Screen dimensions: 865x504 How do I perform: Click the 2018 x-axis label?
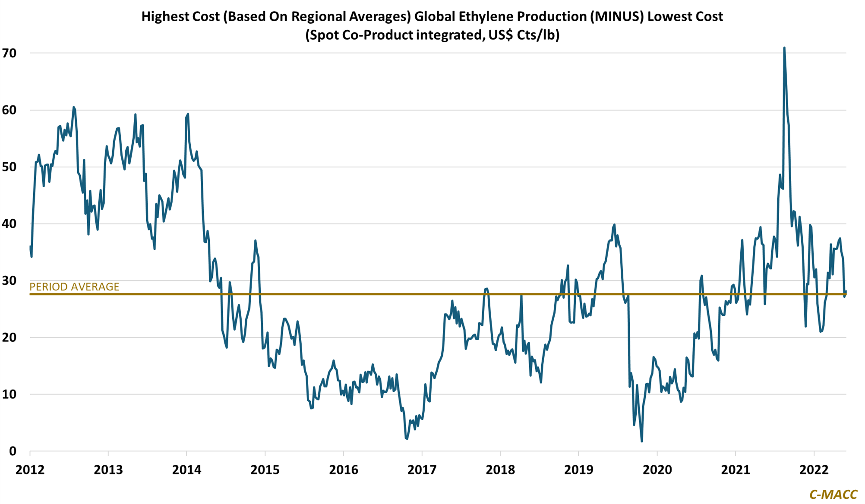[500, 469]
